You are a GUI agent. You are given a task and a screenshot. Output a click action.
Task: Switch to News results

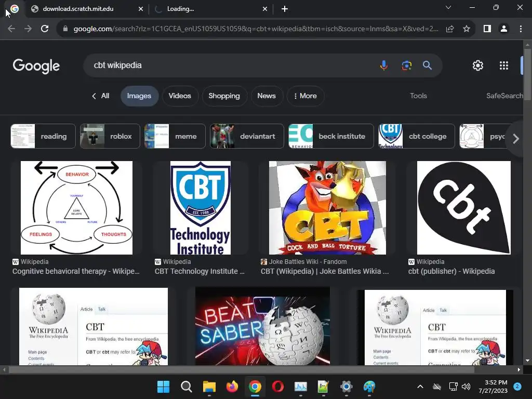click(x=267, y=96)
